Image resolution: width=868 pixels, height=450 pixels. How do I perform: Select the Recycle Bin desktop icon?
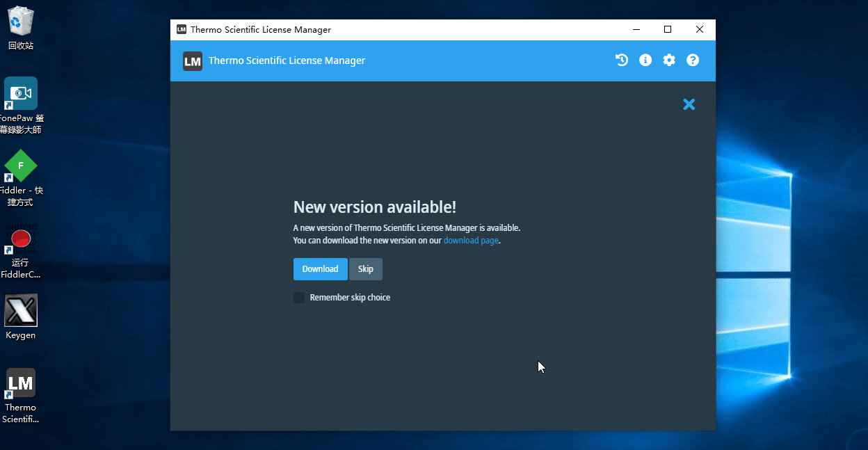[x=21, y=29]
